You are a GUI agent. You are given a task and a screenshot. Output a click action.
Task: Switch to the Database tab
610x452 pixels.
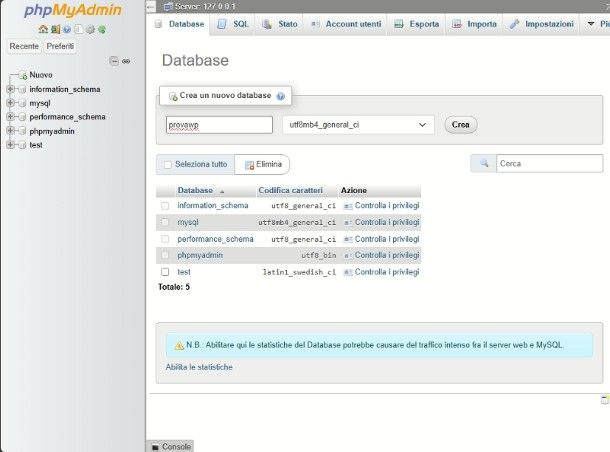[x=179, y=24]
